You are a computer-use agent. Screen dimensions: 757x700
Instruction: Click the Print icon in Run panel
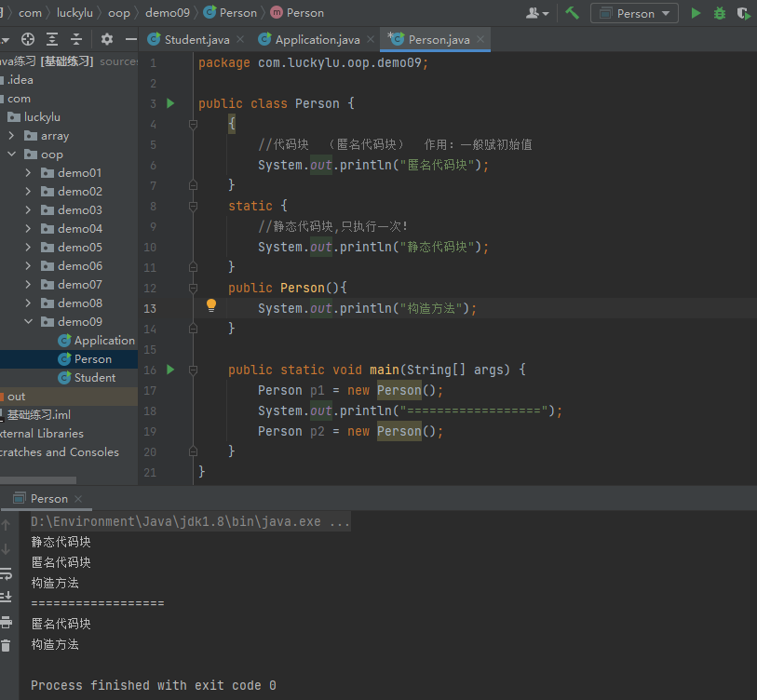coord(6,622)
